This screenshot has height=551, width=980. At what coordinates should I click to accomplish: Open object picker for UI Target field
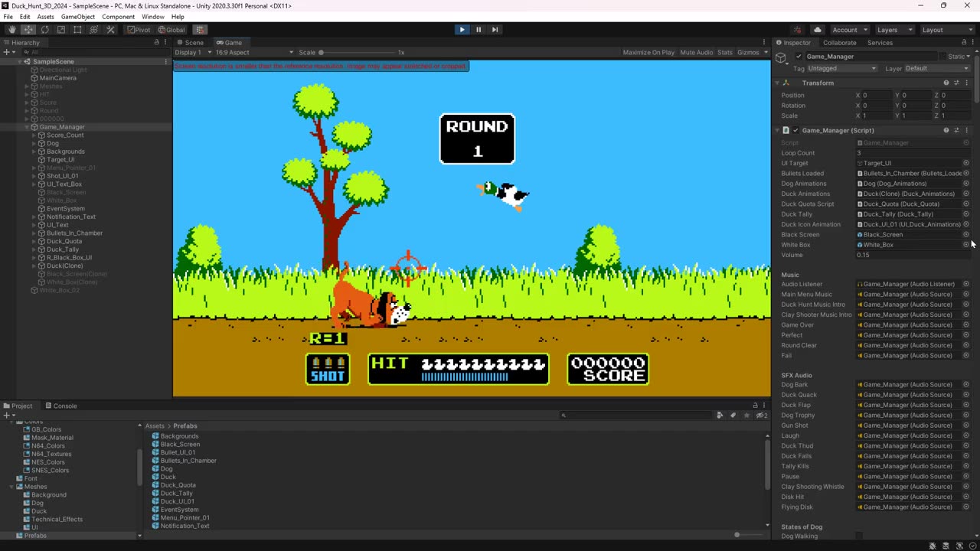point(965,163)
